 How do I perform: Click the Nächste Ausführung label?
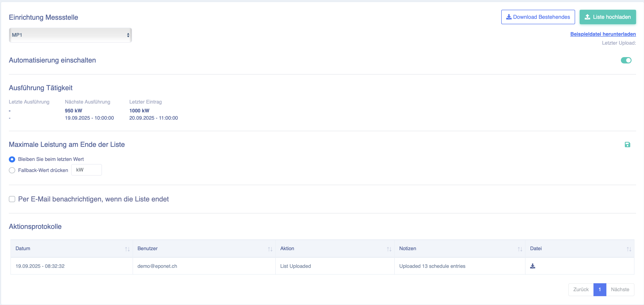87,102
